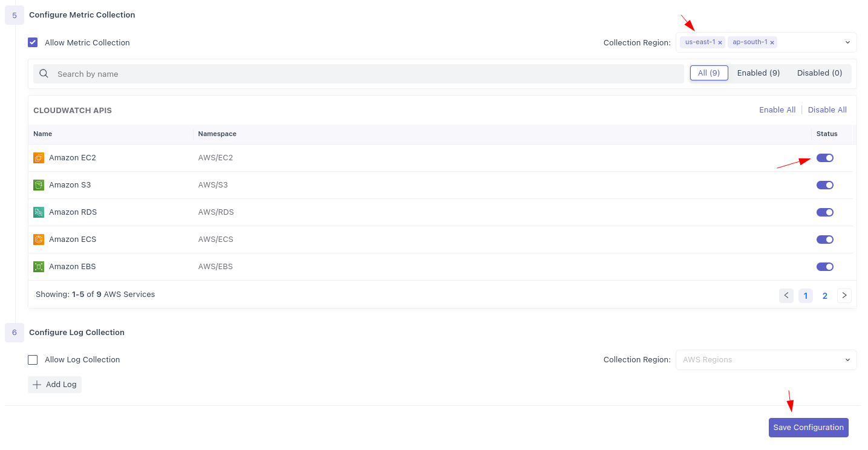Viewport: 868px width, 450px height.
Task: Click the Disable All link
Action: tap(827, 110)
